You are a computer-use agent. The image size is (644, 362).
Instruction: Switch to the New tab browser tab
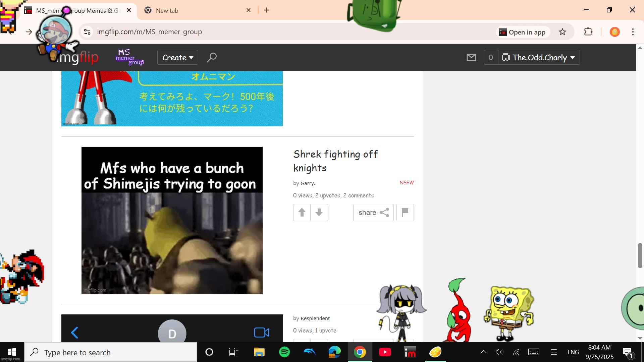click(x=198, y=10)
